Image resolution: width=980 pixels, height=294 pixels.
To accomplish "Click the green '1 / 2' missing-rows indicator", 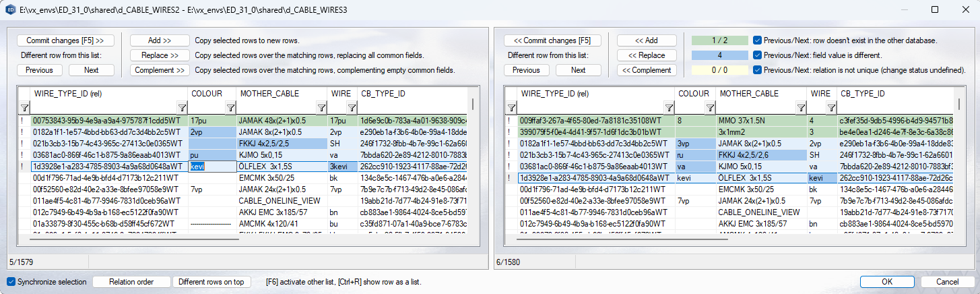I will 719,40.
